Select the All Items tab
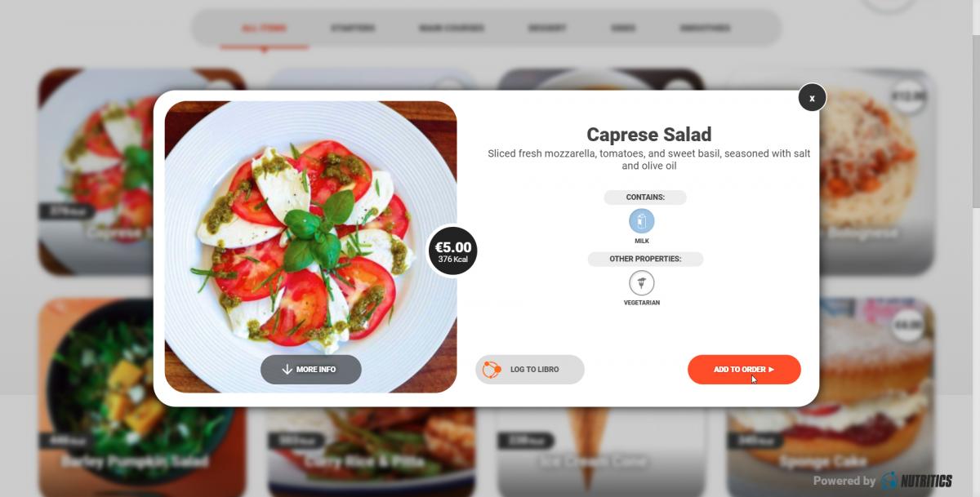 click(x=264, y=29)
